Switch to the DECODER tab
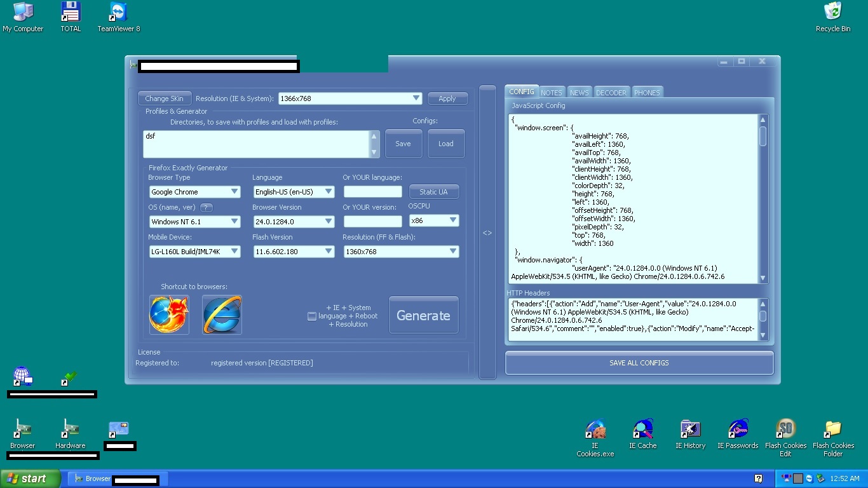The height and width of the screenshot is (488, 868). (611, 92)
